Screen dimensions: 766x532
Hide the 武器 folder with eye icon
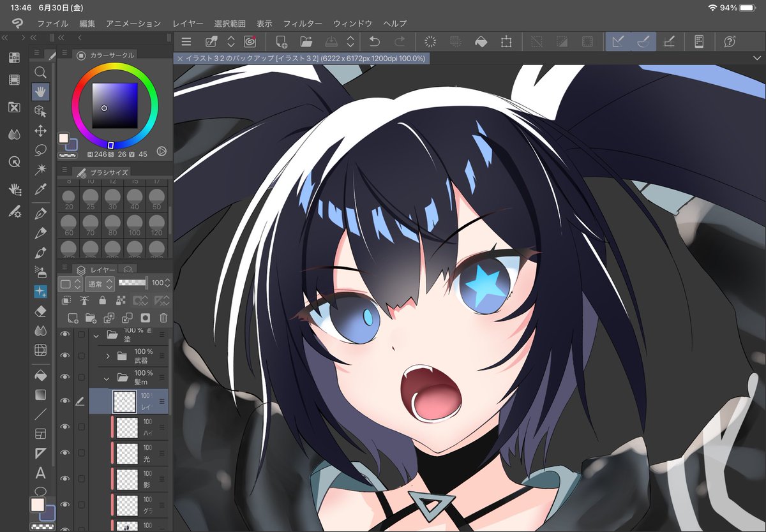click(x=64, y=356)
